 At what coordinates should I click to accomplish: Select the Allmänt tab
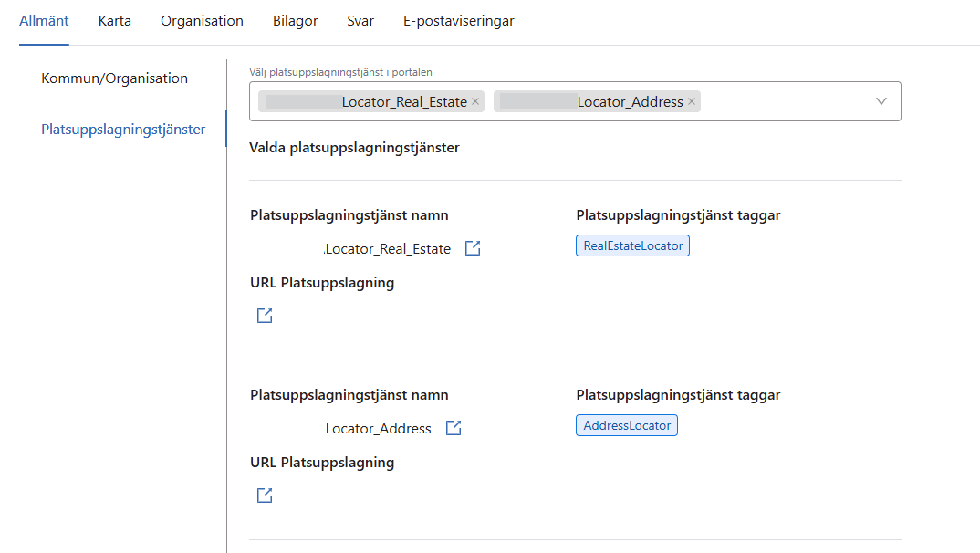(44, 21)
